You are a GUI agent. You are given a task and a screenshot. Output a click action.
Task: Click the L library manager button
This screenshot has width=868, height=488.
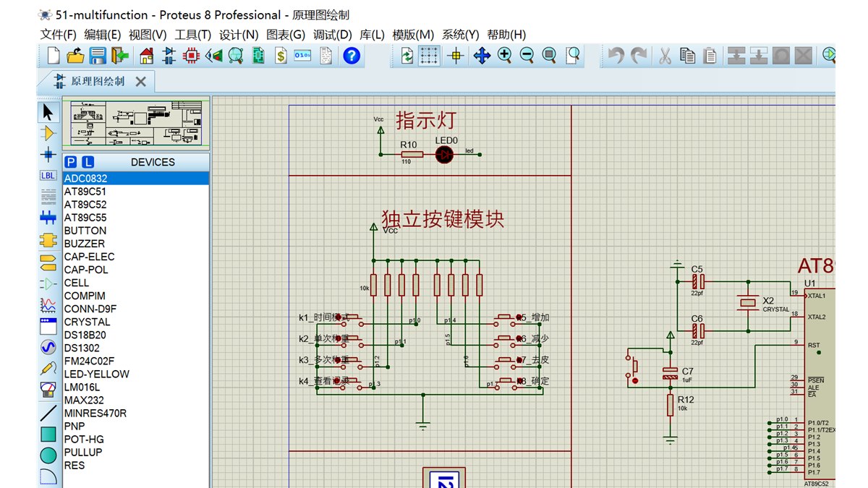point(88,162)
